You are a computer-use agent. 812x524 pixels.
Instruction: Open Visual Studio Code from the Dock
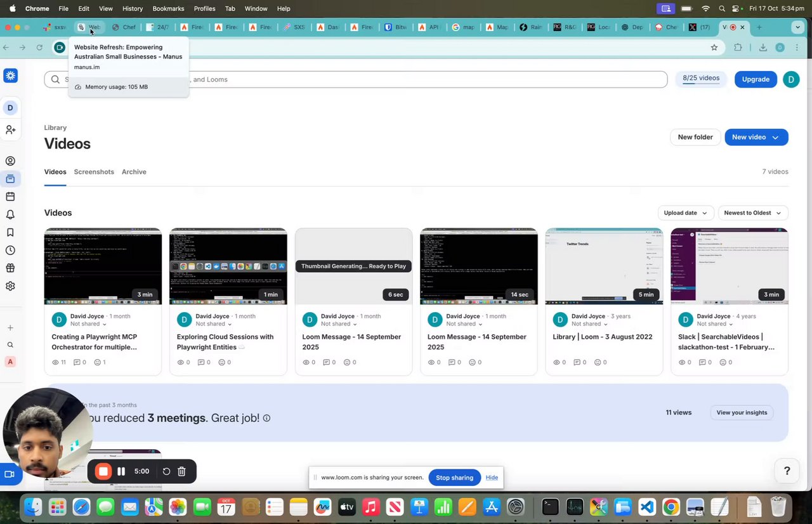(x=646, y=507)
